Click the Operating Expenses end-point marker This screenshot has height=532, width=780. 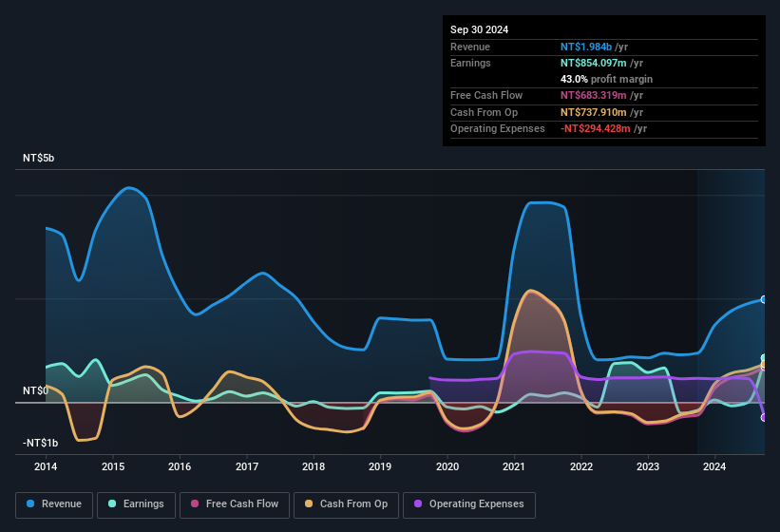(764, 418)
